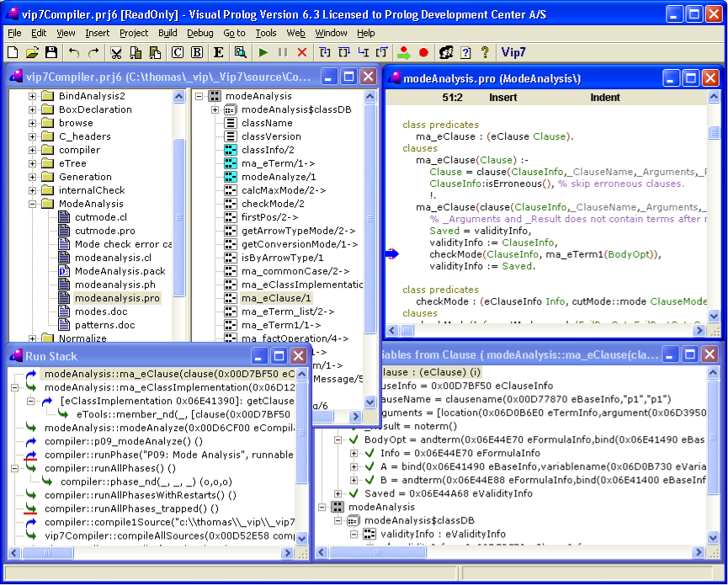
Task: Click the Open folder toolbar icon
Action: click(x=32, y=52)
